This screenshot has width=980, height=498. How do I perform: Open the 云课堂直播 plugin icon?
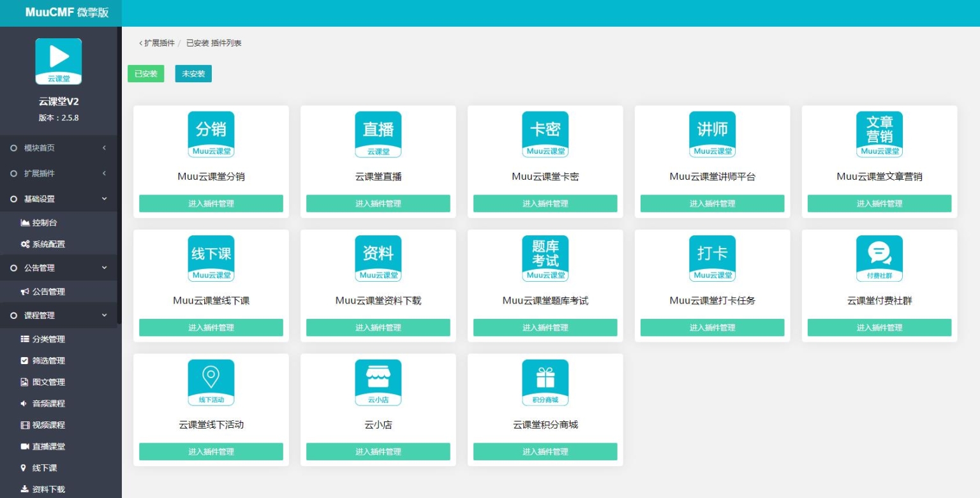[x=378, y=134]
